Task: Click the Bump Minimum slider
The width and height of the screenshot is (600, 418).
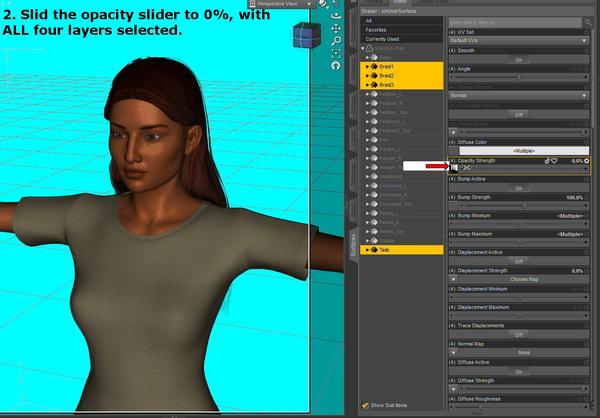Action: [x=519, y=224]
